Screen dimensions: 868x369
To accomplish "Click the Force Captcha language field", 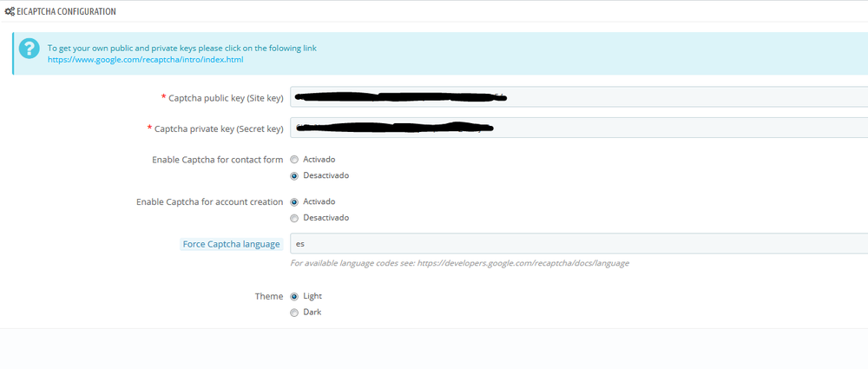I will tap(578, 244).
